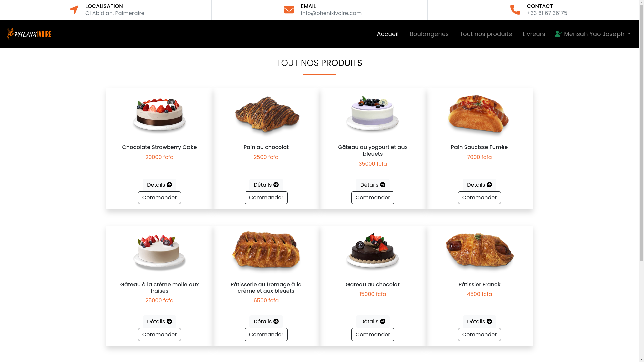Screen dimensions: 644x362
Task: Click the cream strawberry cake thumbnail
Action: pos(159,251)
